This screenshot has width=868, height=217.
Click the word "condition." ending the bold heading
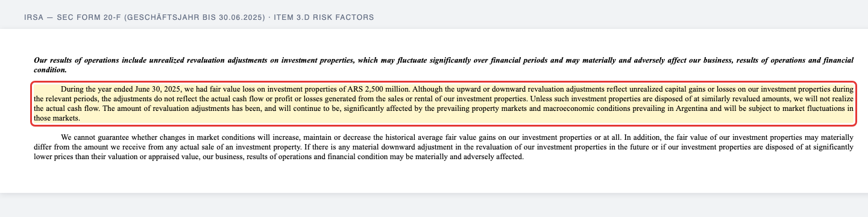51,71
